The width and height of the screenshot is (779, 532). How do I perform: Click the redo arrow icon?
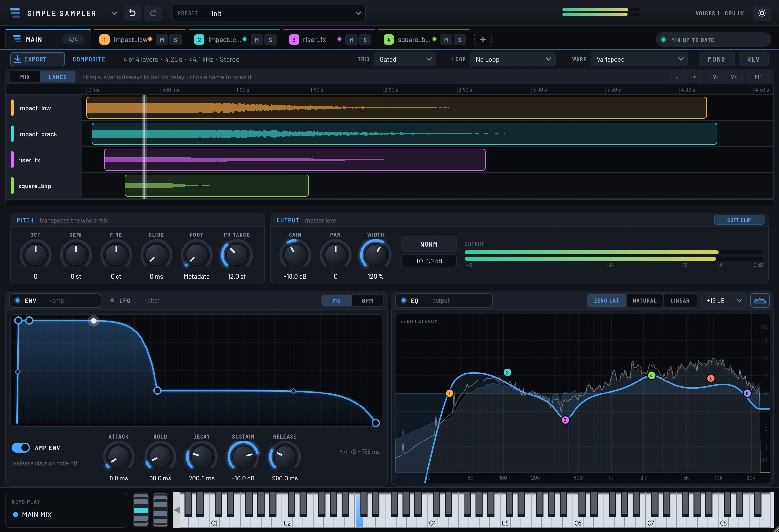click(153, 13)
